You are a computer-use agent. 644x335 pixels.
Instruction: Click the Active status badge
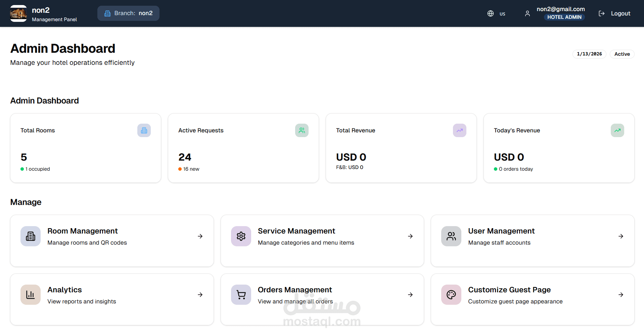pyautogui.click(x=622, y=54)
